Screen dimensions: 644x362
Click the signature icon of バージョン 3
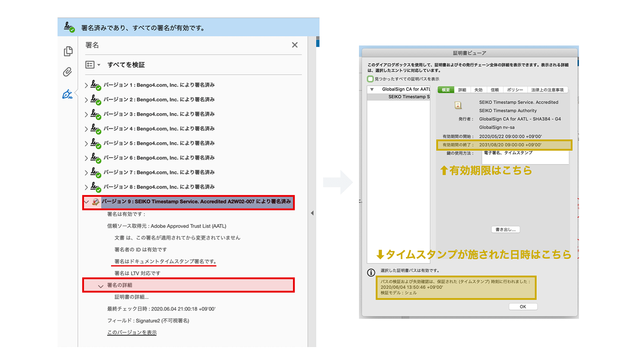(96, 114)
